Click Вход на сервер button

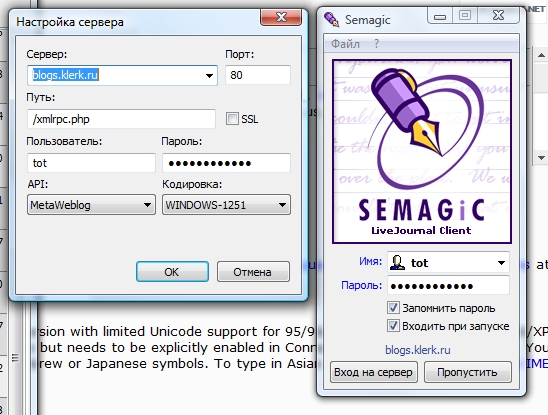373,372
